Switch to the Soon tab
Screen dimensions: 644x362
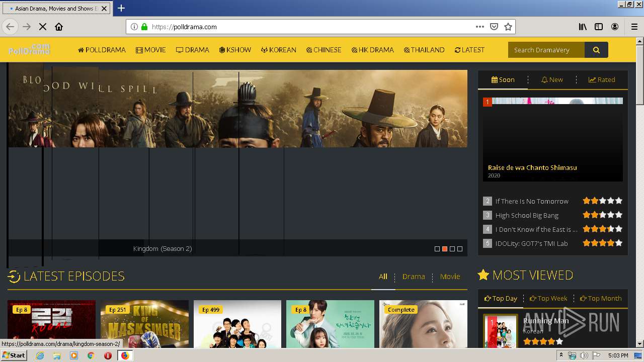(x=503, y=79)
